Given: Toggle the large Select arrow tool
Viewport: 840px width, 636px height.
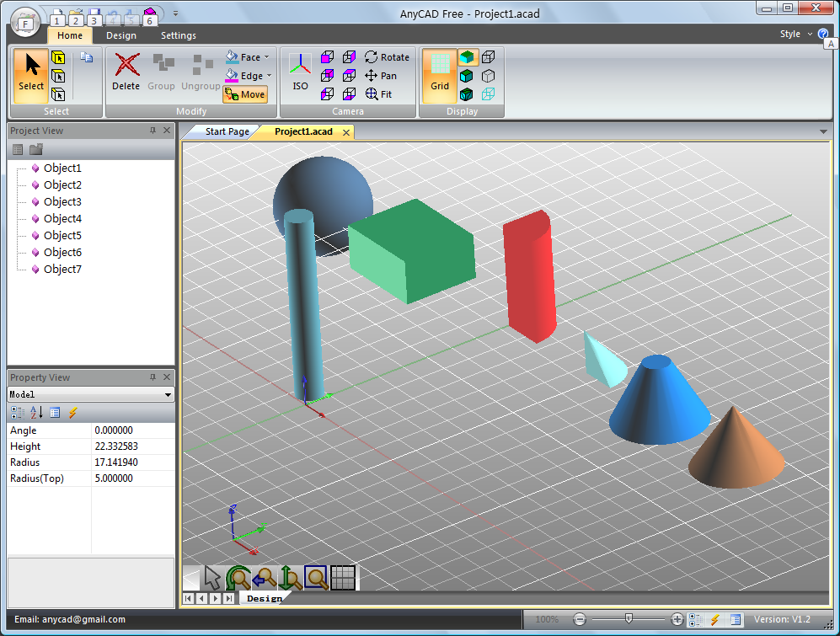Looking at the screenshot, I should (31, 76).
